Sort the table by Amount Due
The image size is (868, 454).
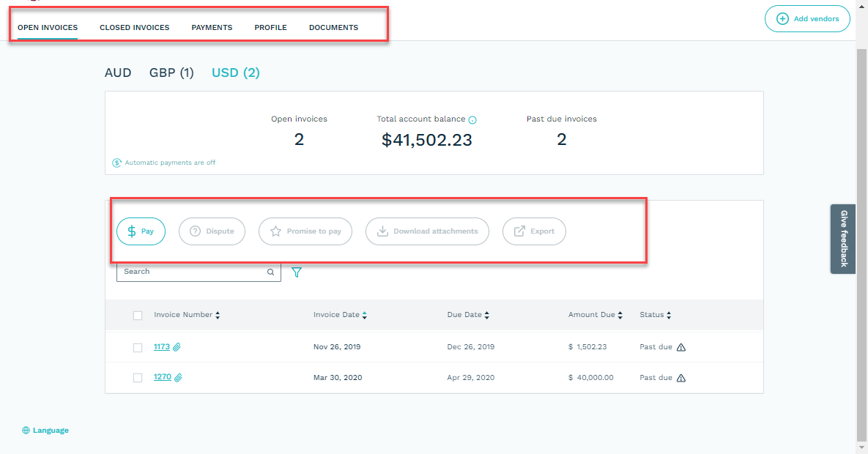pyautogui.click(x=620, y=316)
